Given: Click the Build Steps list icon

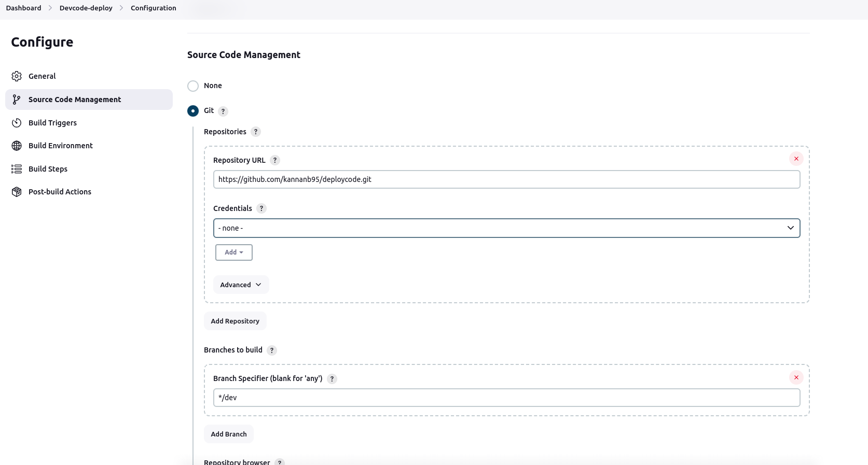Looking at the screenshot, I should pyautogui.click(x=17, y=169).
